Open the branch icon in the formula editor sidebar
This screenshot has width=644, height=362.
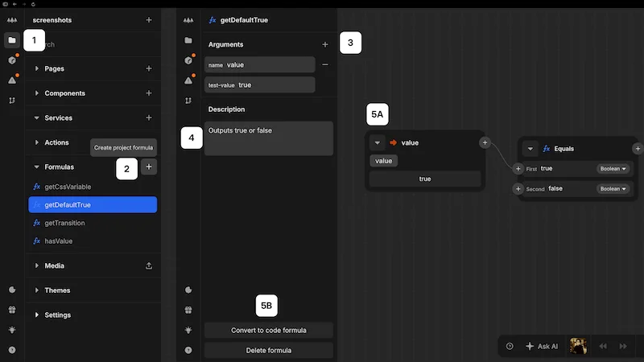[188, 101]
